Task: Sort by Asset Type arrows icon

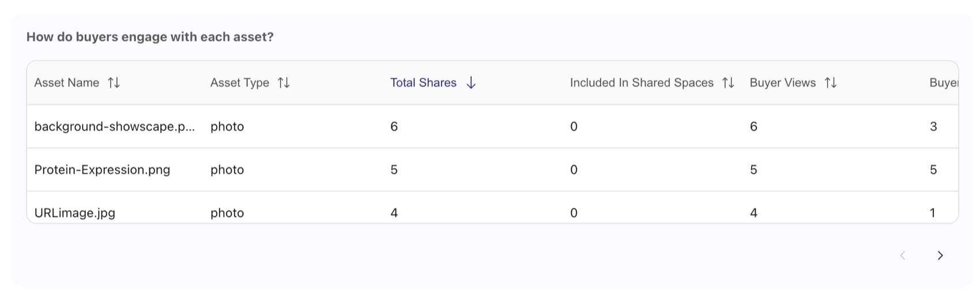Action: click(x=284, y=82)
